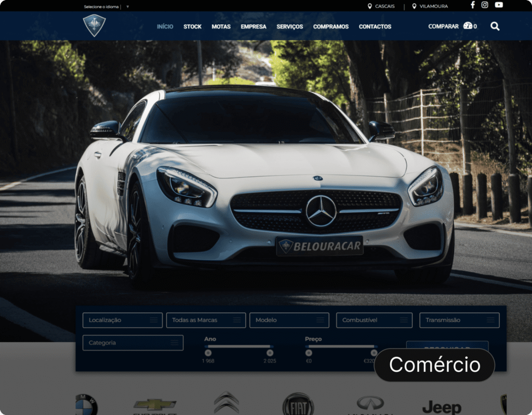Open the EMPRESA page

[x=254, y=26]
